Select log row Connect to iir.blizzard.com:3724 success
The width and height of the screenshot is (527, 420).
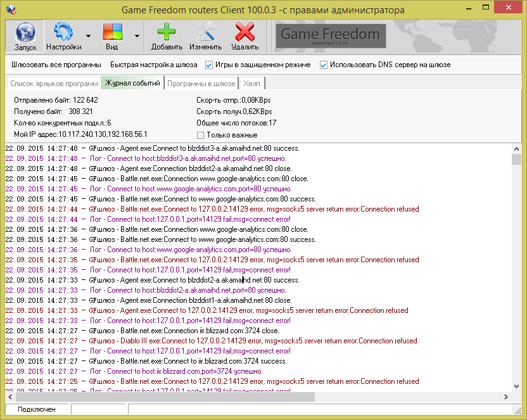pyautogui.click(x=146, y=361)
